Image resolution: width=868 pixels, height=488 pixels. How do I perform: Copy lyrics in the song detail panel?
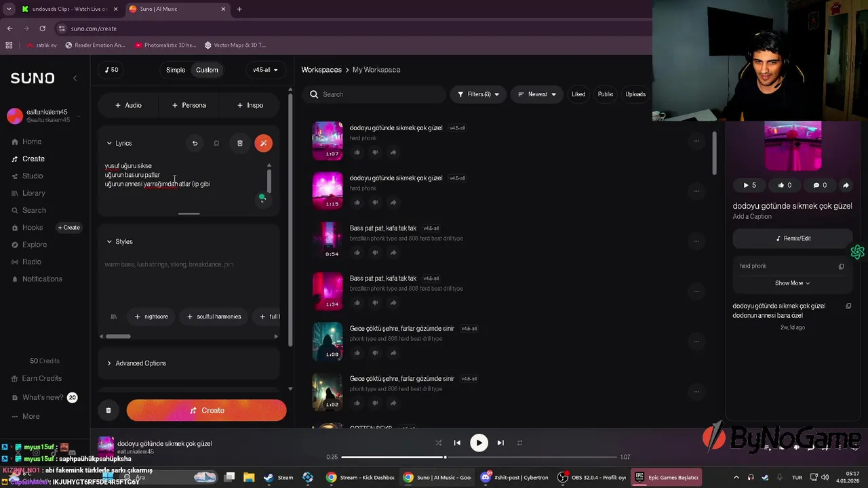[x=848, y=306]
